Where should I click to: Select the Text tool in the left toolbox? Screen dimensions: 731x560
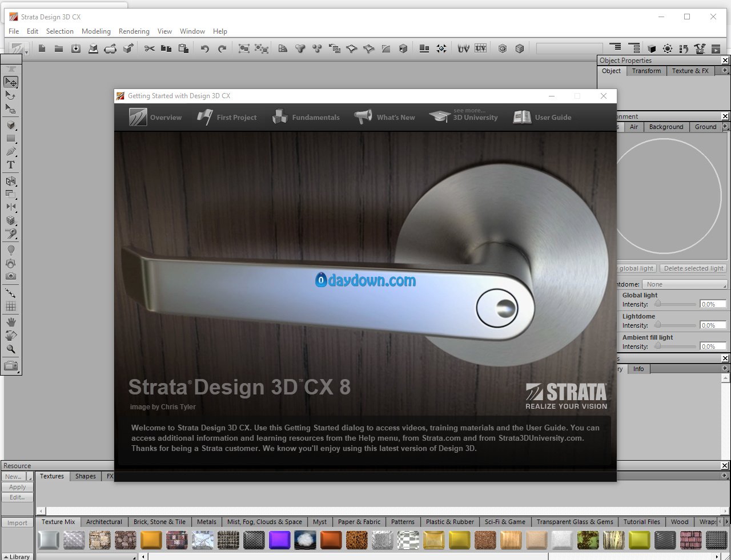(11, 165)
